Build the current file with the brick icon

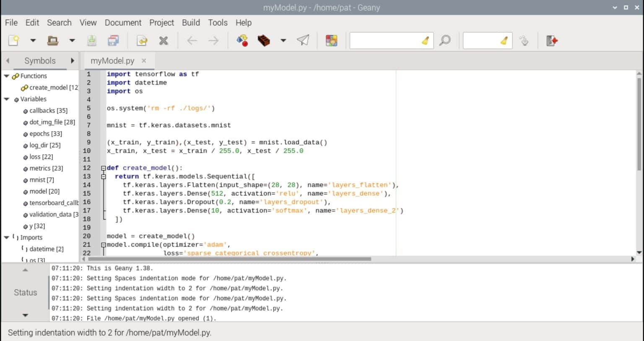(264, 40)
